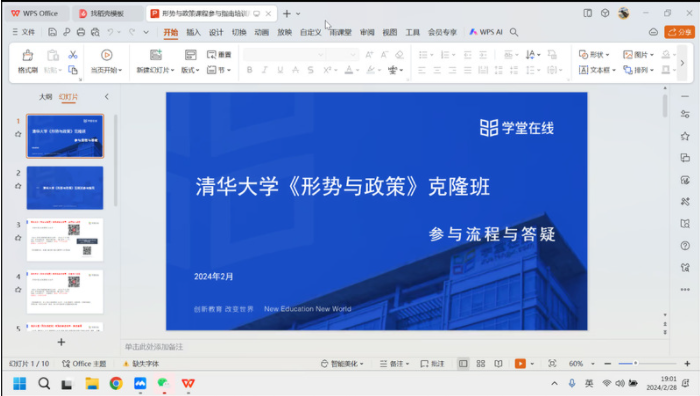Click the Format Painter brush icon
This screenshot has width=700, height=396.
point(28,55)
